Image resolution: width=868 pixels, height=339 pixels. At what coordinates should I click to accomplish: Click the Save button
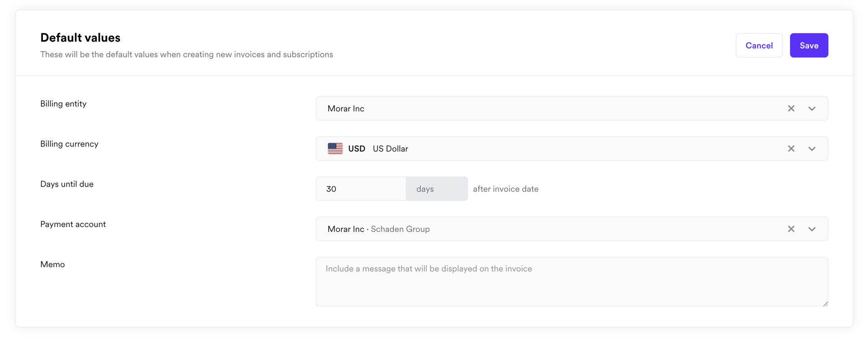[x=809, y=45]
